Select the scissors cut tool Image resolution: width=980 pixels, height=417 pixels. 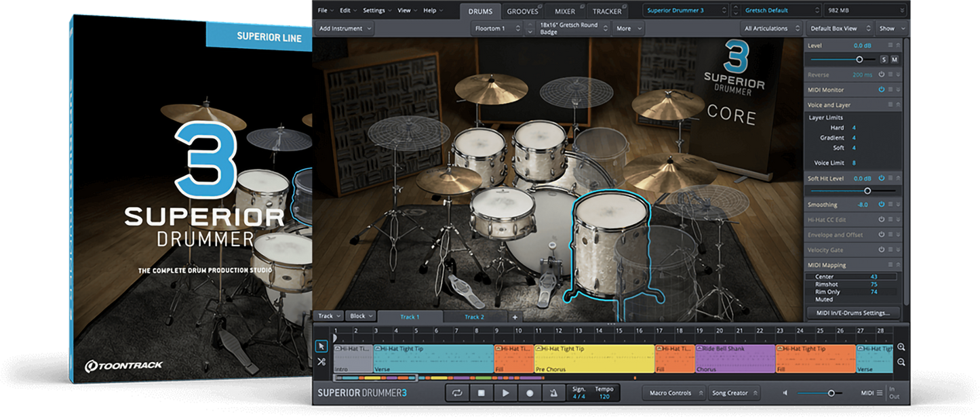point(321,362)
